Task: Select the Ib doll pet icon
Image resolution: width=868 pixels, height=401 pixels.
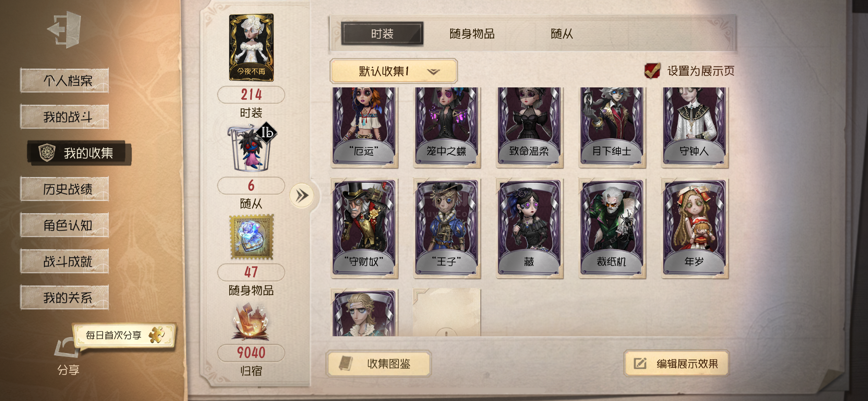Action: pyautogui.click(x=252, y=147)
